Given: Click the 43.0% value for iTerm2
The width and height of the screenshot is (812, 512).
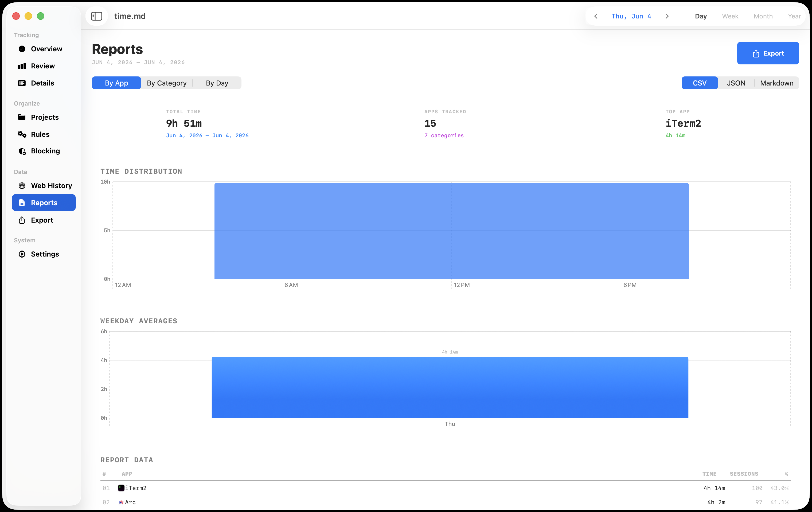Looking at the screenshot, I should pyautogui.click(x=779, y=488).
